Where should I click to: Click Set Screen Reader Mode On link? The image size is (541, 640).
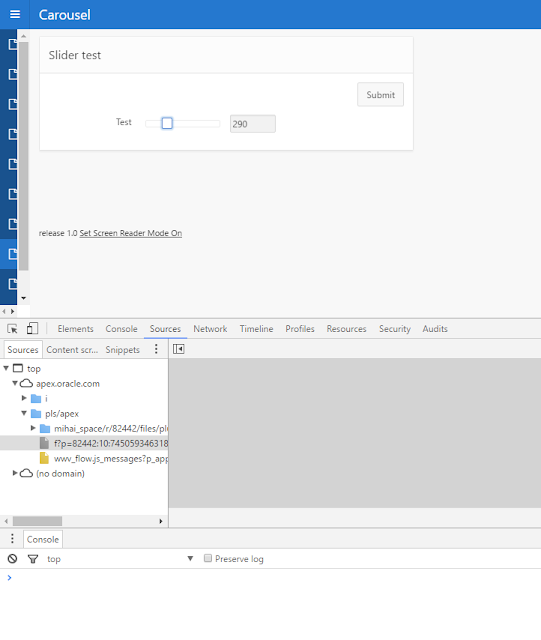click(131, 233)
